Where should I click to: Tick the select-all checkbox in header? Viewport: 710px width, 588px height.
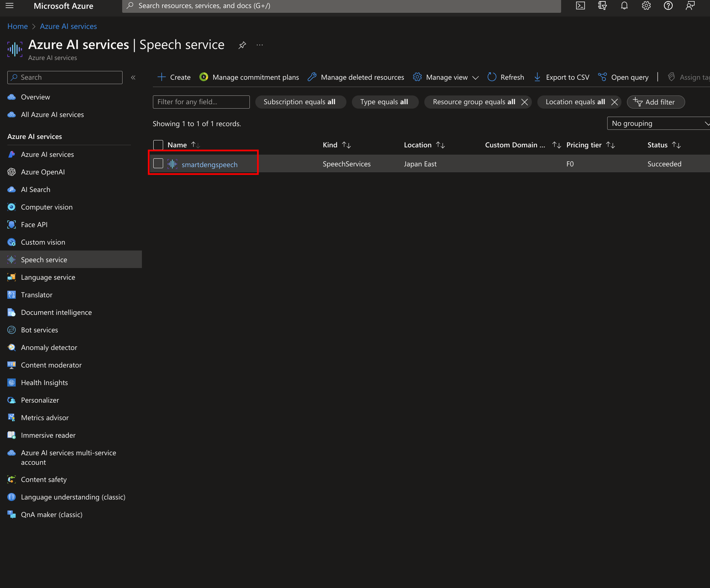[158, 145]
